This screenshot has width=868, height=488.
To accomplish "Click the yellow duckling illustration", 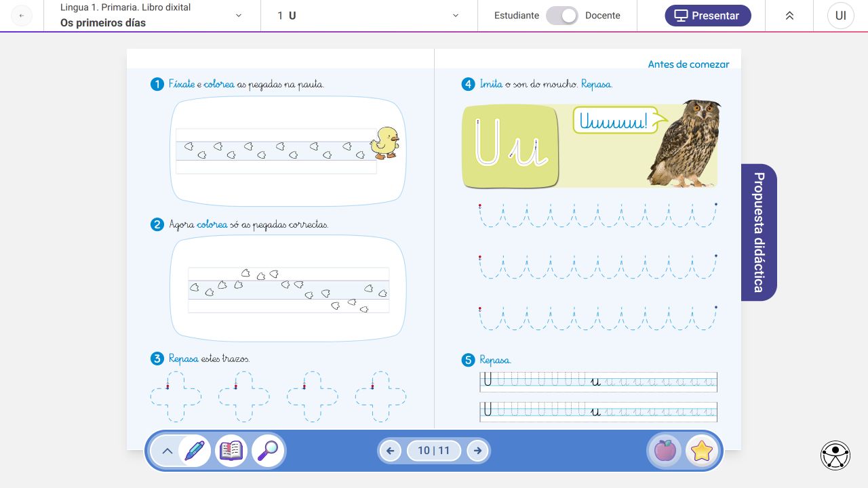I will (384, 143).
